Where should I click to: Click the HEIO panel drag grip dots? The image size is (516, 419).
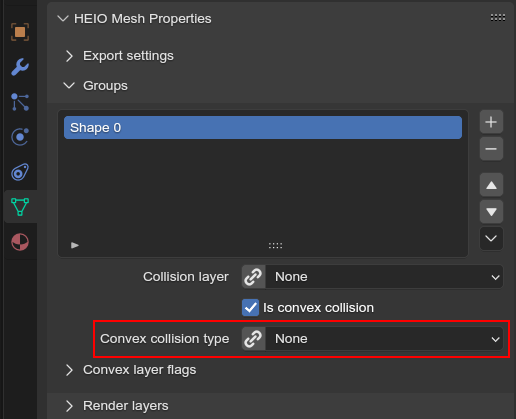click(x=498, y=18)
